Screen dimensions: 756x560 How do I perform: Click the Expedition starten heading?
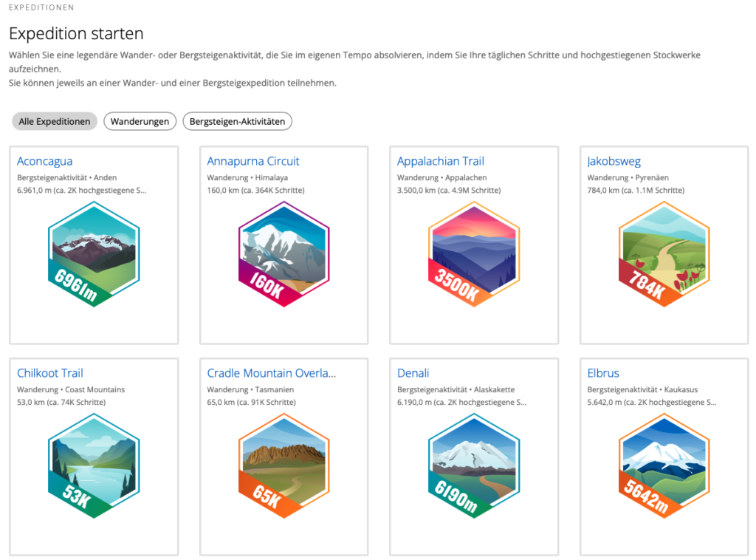(76, 33)
